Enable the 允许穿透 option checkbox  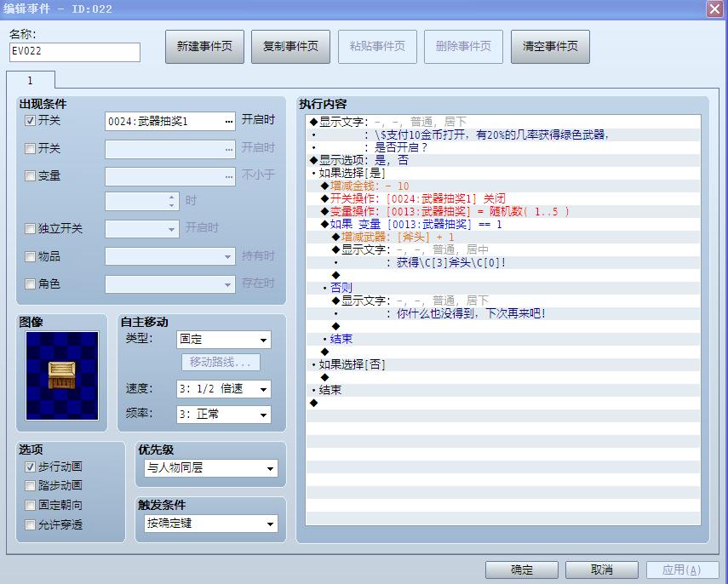tap(30, 525)
